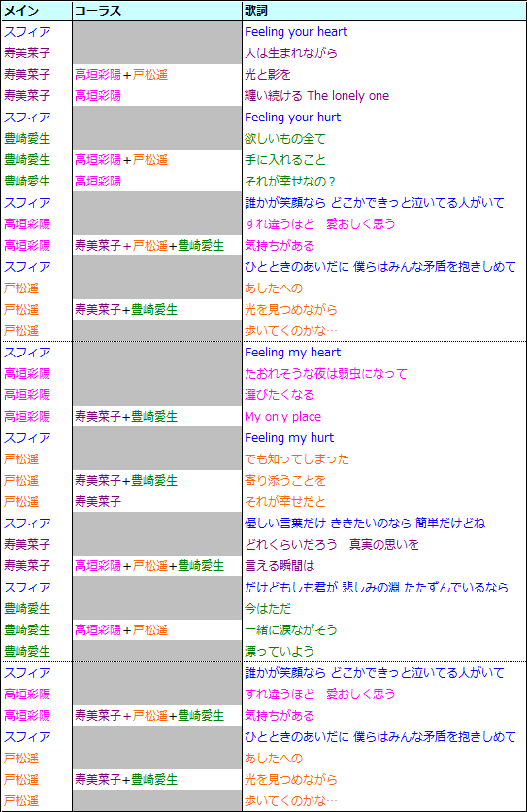
Task: Click スフィア in the '優しい言葉だけ' row
Action: 27,523
